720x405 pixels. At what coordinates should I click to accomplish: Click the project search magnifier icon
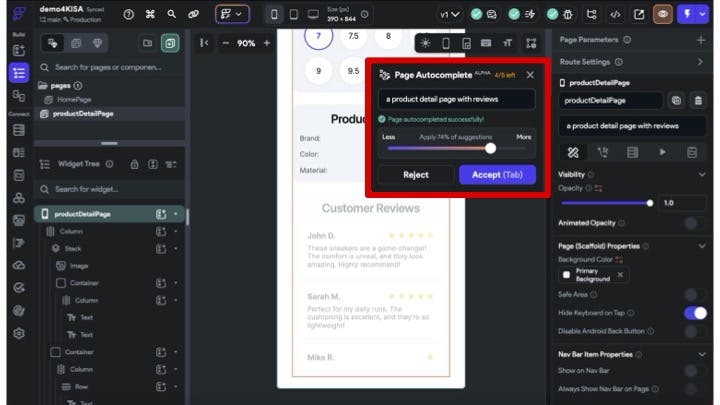coord(172,14)
